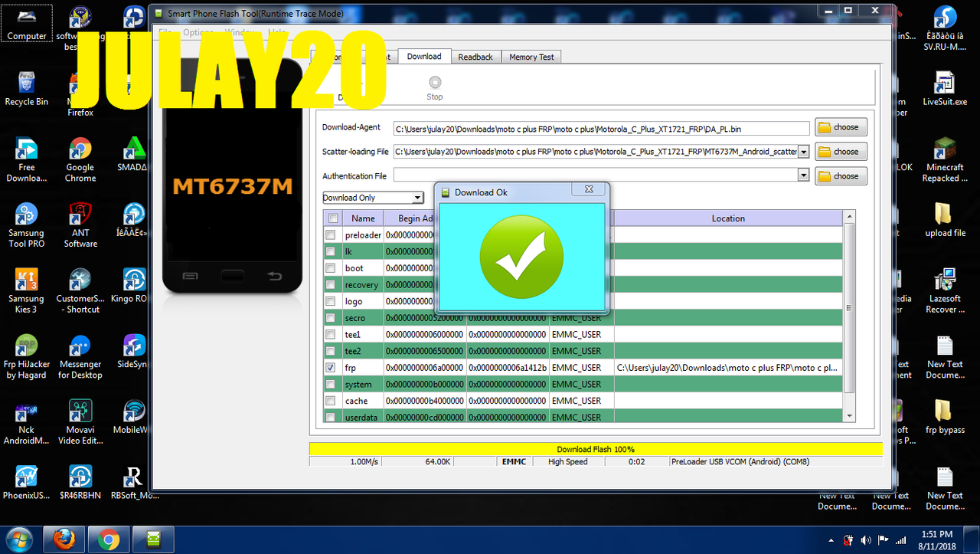Select the frp row location path
Image resolution: width=980 pixels, height=554 pixels.
point(727,368)
